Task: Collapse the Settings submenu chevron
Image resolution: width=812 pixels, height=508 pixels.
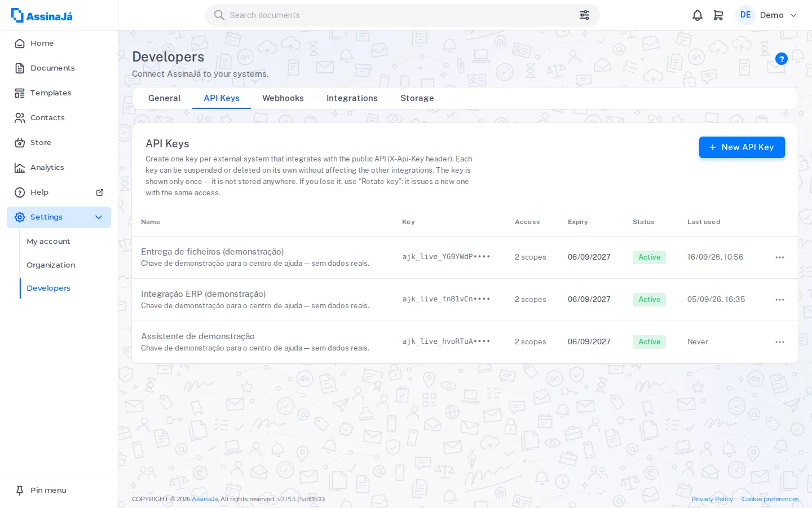Action: pyautogui.click(x=99, y=217)
